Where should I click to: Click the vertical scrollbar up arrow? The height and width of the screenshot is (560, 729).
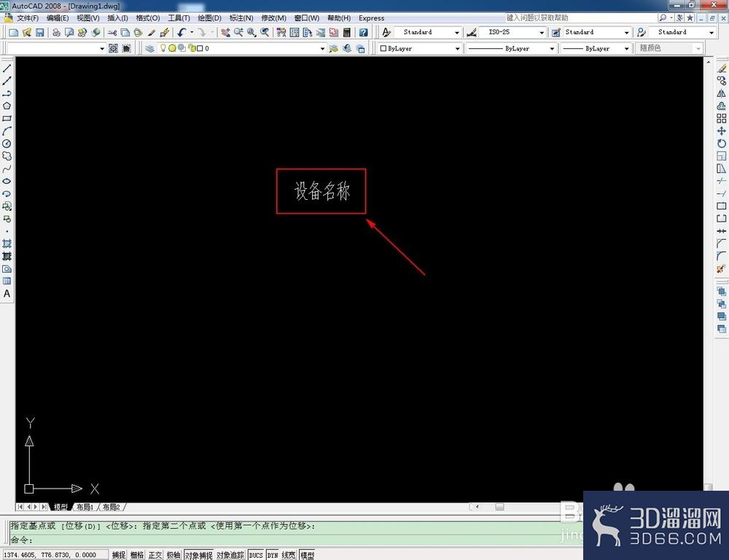point(709,62)
